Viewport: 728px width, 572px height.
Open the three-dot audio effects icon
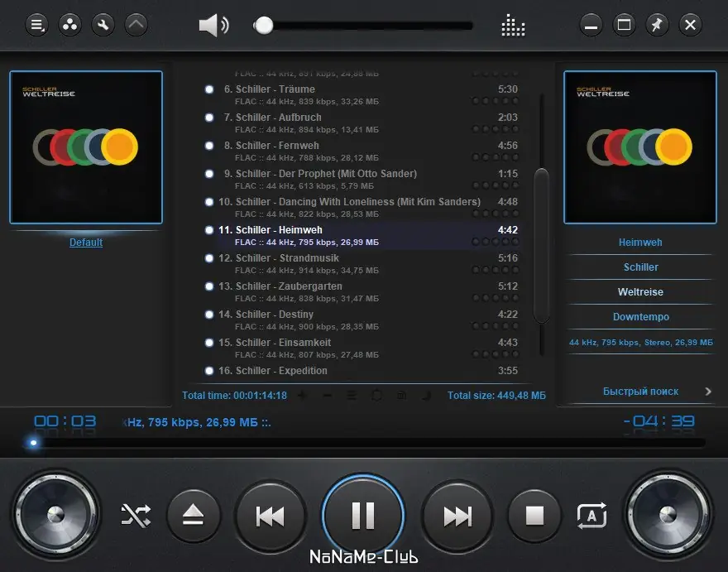70,25
